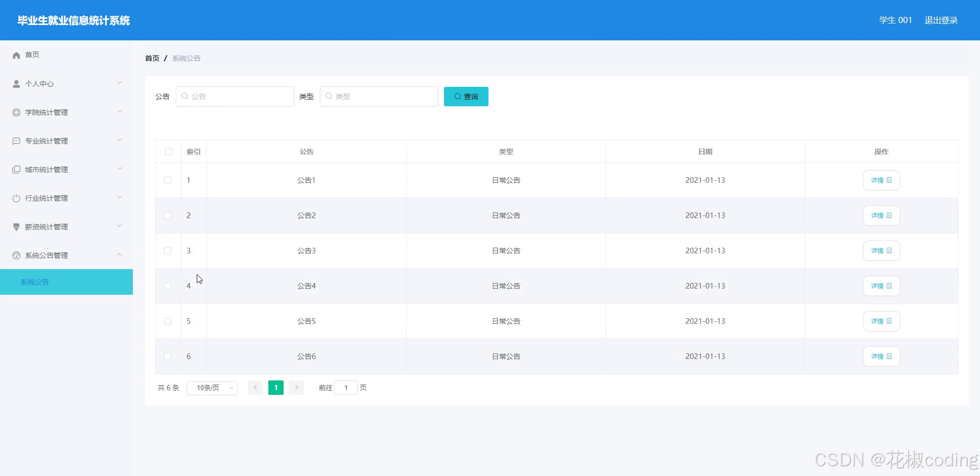Expand the 城市统计管理 menu chevron
This screenshot has width=980, height=476.
pyautogui.click(x=120, y=169)
